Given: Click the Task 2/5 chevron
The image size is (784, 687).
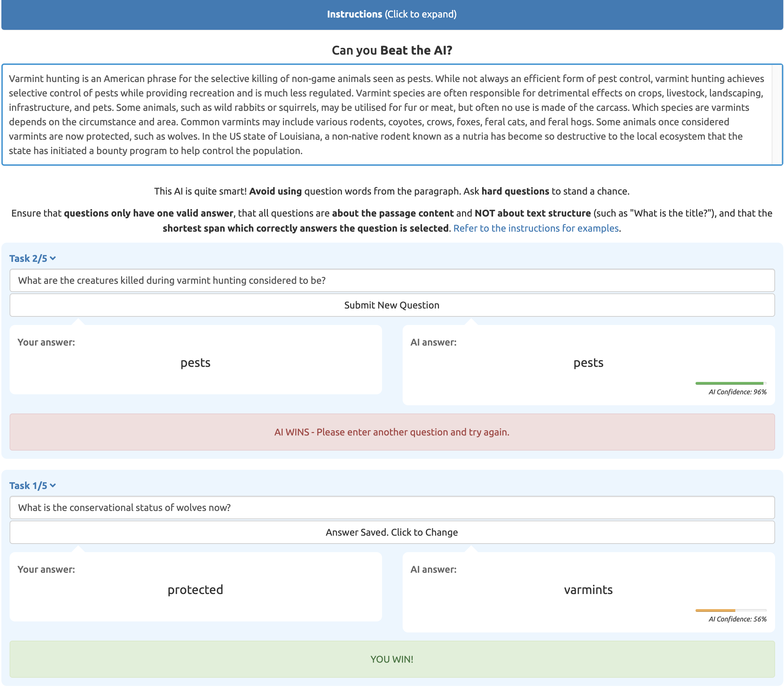Looking at the screenshot, I should [53, 258].
